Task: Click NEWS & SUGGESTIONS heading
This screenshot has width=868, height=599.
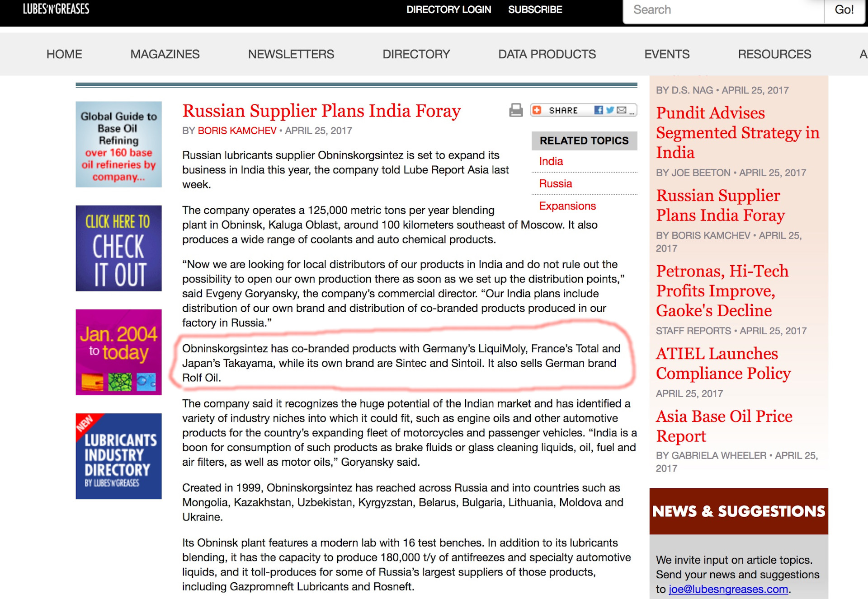Action: point(739,511)
